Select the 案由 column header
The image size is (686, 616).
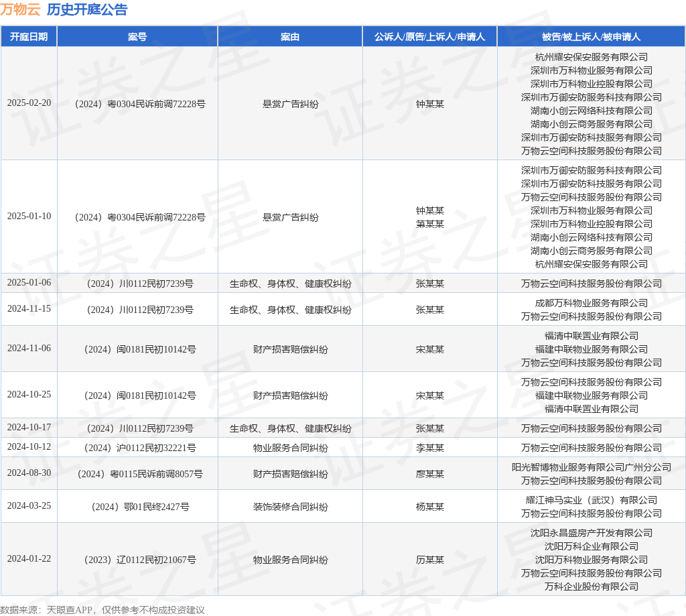(290, 37)
